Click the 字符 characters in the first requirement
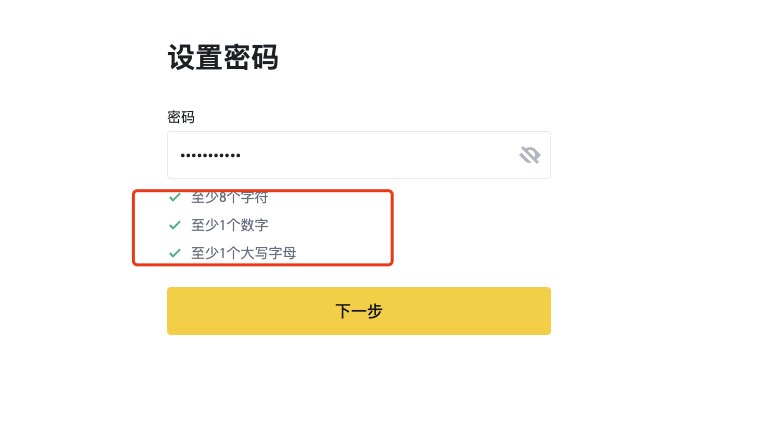Image resolution: width=780 pixels, height=446 pixels. pos(254,197)
